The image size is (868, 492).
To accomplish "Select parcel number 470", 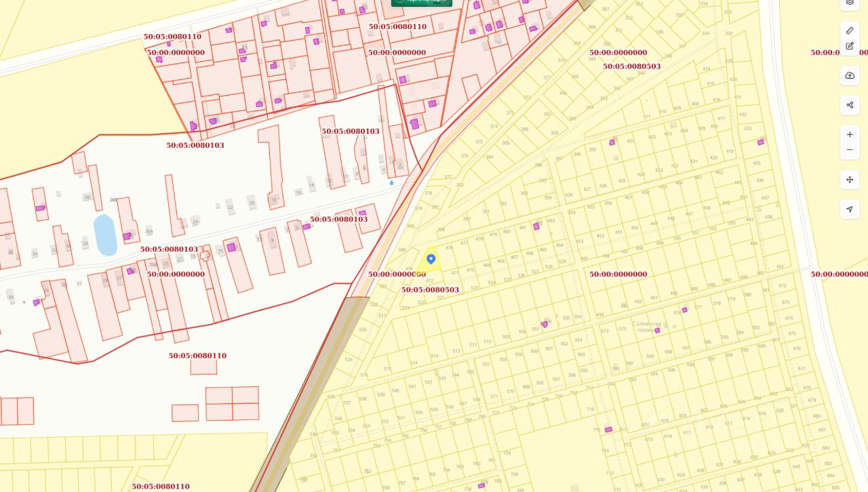I will [x=470, y=270].
